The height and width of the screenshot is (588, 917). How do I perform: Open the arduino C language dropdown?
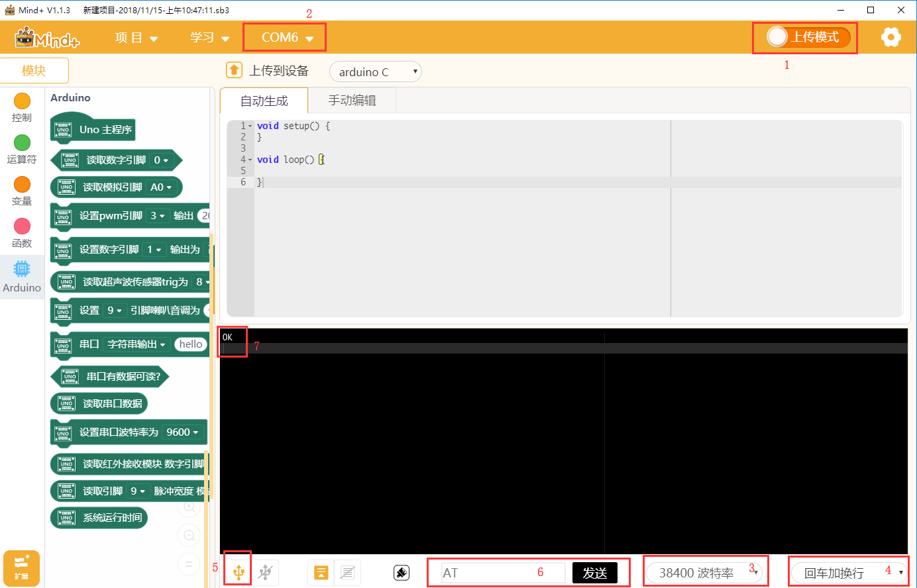(x=376, y=72)
